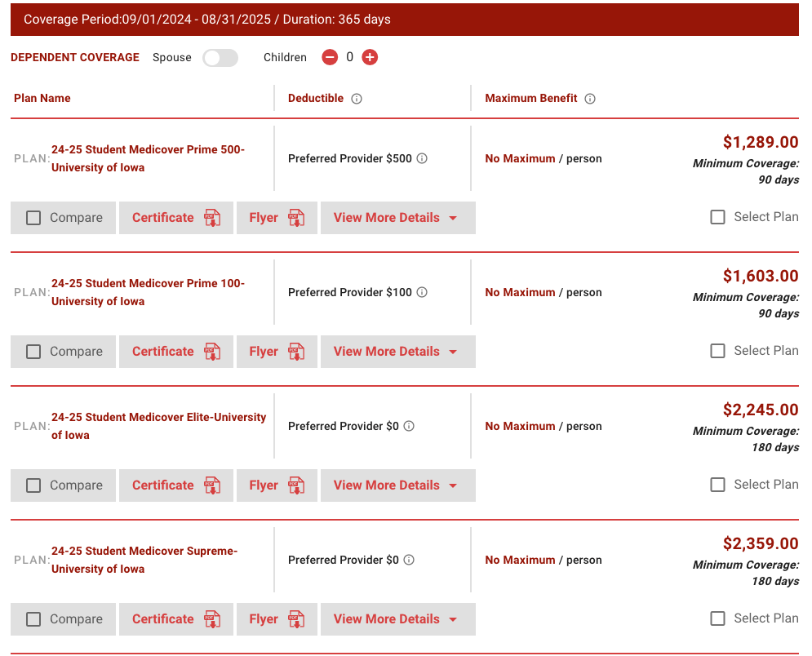Click the Coverage Period banner text
Screen dimensions: 812x656
207,20
